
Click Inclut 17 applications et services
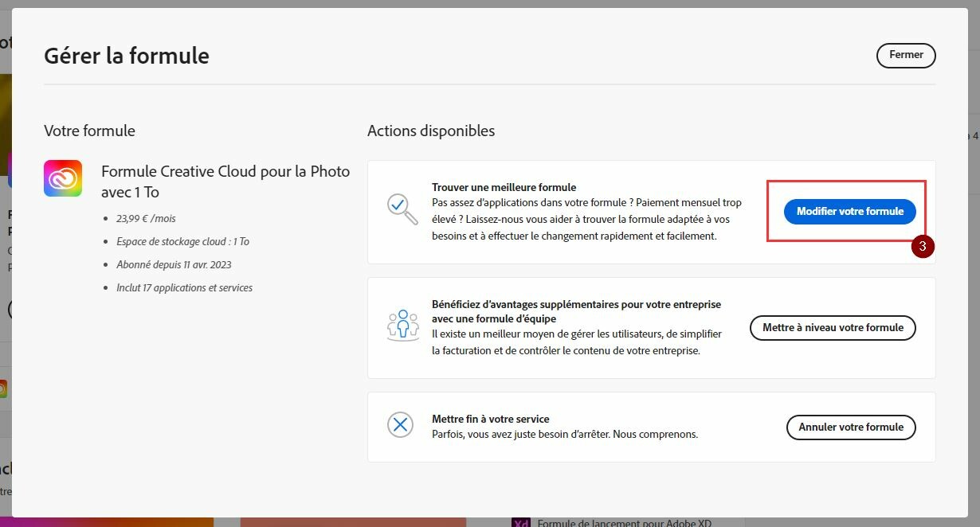pos(184,287)
